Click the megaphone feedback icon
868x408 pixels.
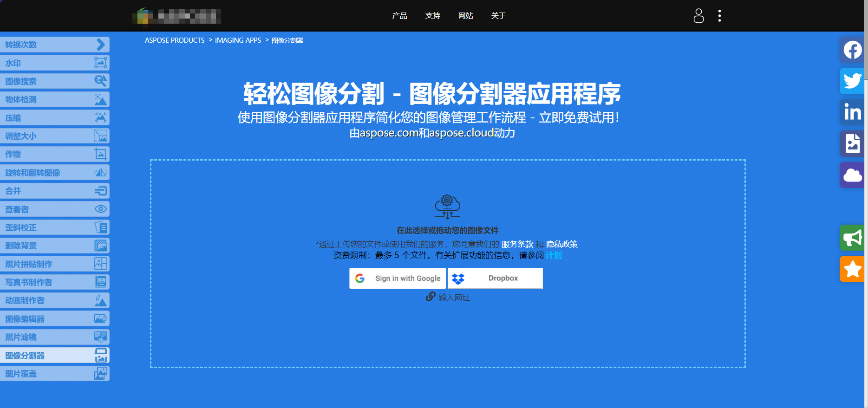pyautogui.click(x=852, y=238)
